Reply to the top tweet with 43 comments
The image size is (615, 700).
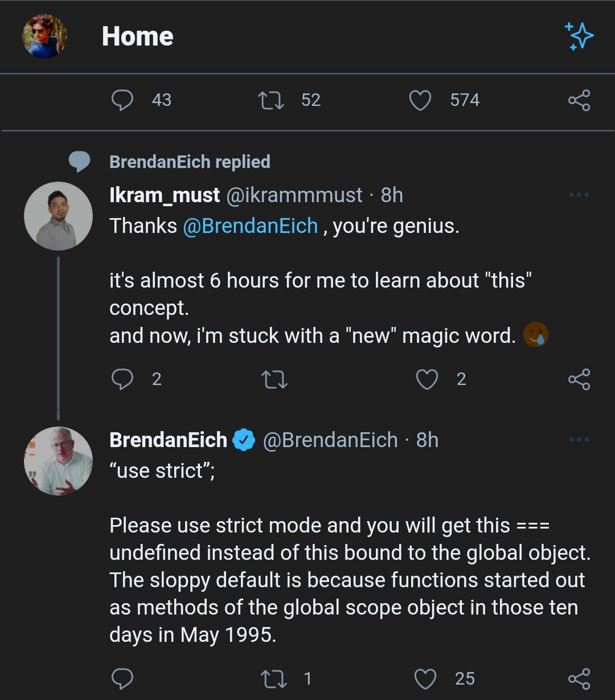(122, 100)
